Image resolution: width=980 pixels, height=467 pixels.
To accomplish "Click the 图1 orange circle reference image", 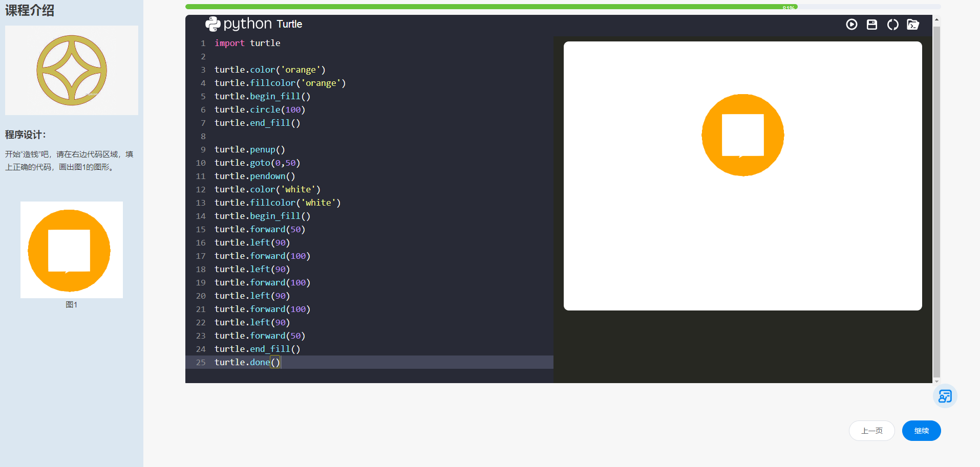I will click(72, 250).
